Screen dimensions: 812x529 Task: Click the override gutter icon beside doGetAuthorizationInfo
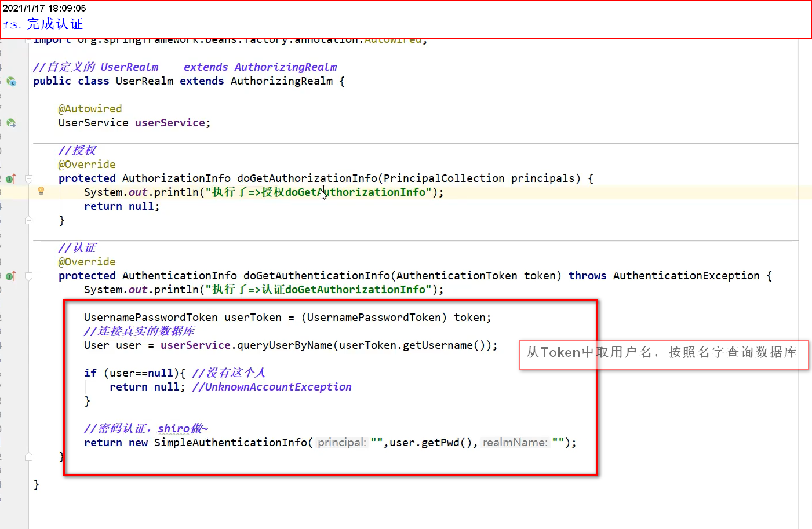[x=11, y=179]
